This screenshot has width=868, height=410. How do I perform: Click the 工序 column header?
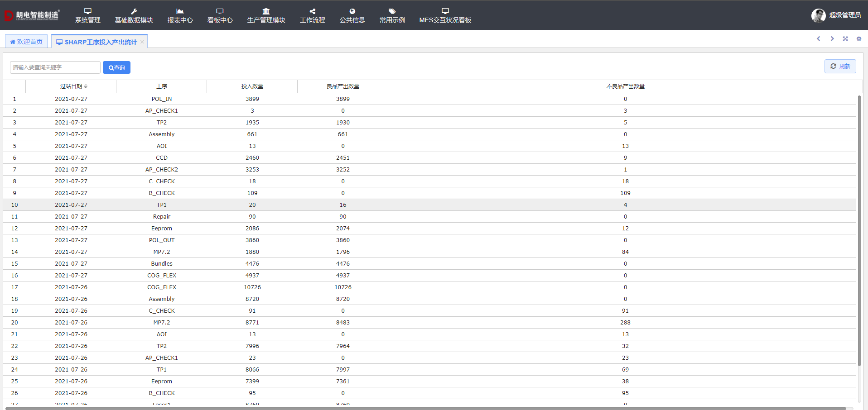162,86
